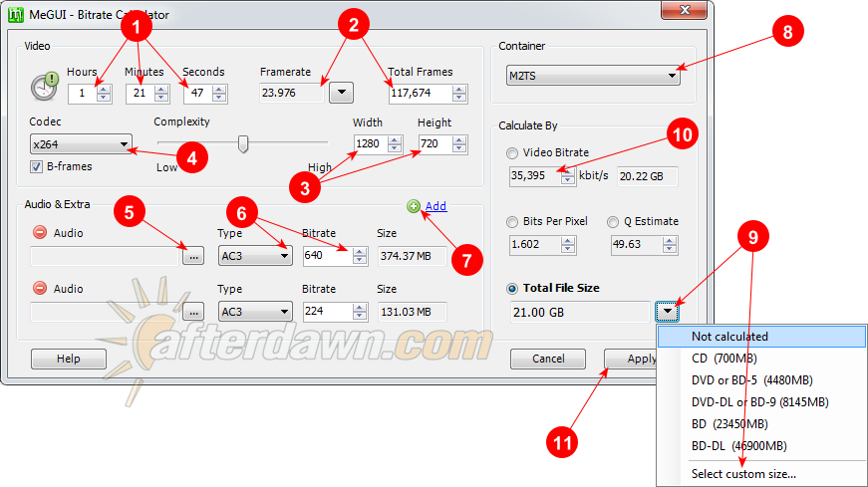Click the green plus Add icon

414,206
